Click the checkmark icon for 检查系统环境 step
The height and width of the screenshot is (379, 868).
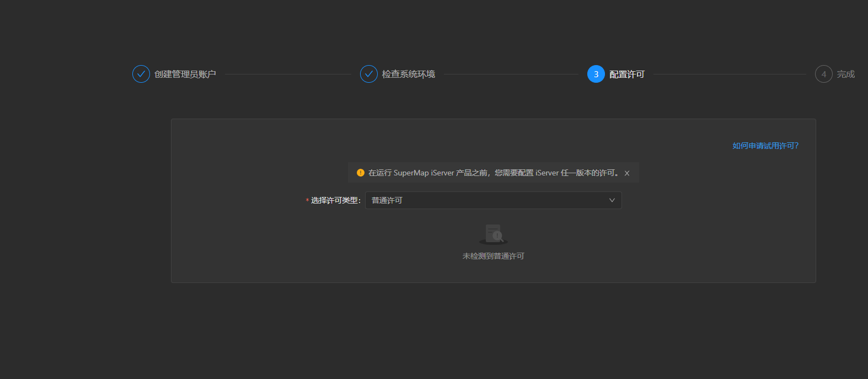pos(369,74)
